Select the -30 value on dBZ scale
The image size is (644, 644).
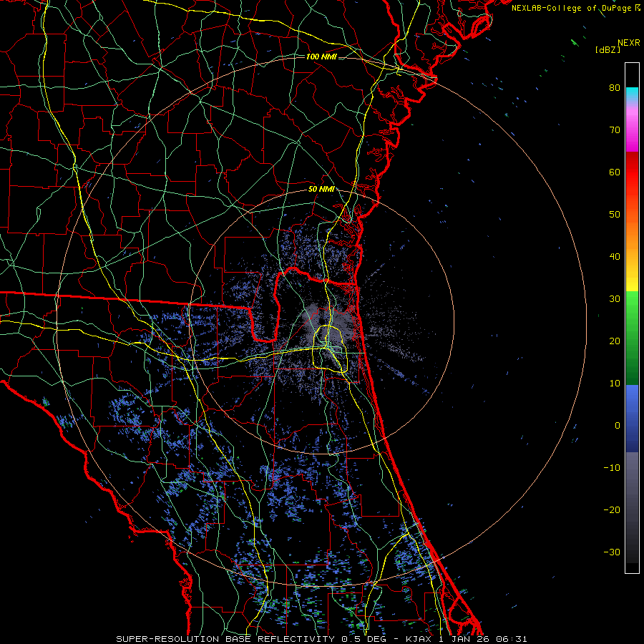tap(612, 552)
